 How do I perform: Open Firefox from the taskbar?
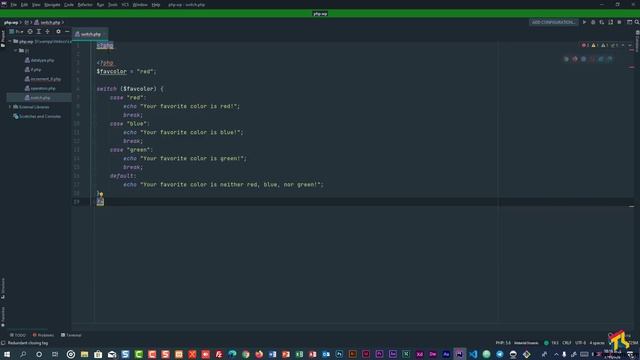coord(259,354)
